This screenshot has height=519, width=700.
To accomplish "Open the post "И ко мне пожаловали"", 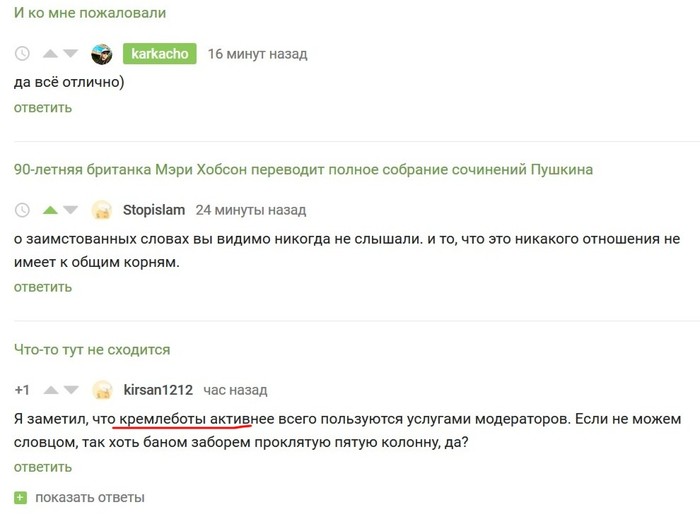I will click(x=90, y=13).
